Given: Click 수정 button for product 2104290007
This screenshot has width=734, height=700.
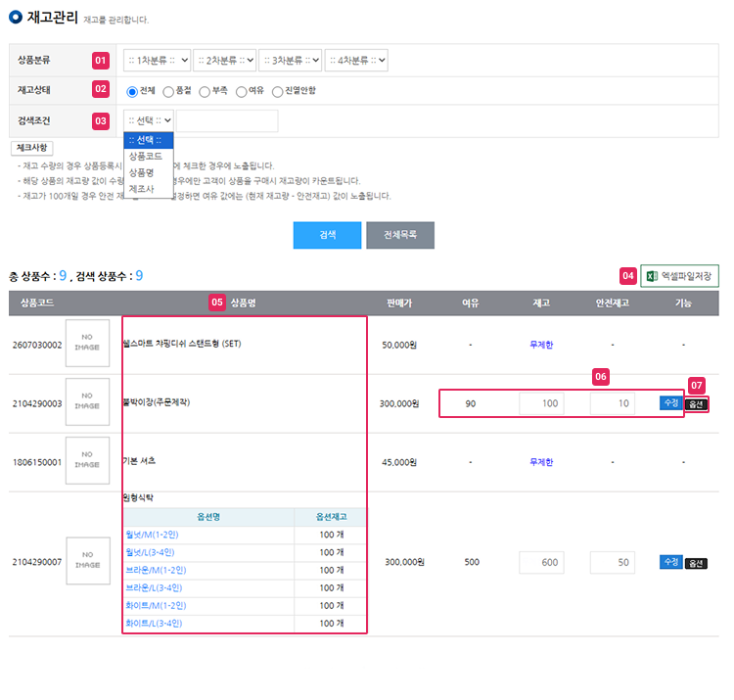Looking at the screenshot, I should coord(671,561).
